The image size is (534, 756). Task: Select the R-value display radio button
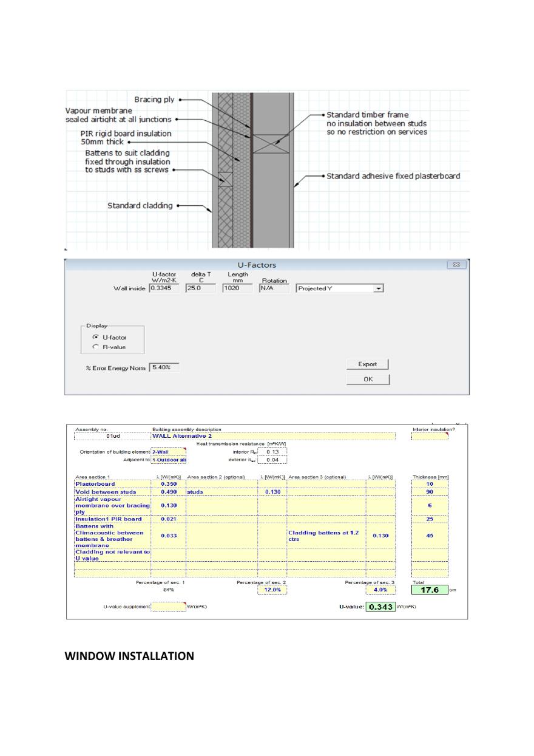[95, 347]
